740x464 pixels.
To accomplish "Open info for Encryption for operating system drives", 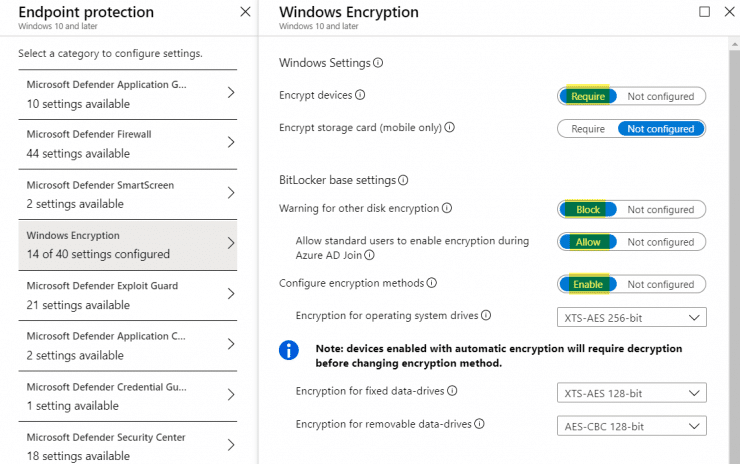I will tap(486, 315).
